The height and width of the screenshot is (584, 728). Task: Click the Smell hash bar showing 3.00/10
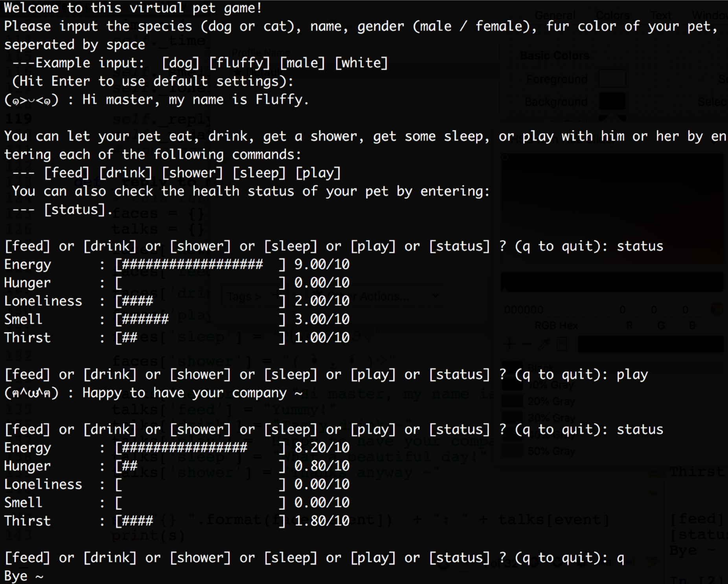tap(145, 320)
